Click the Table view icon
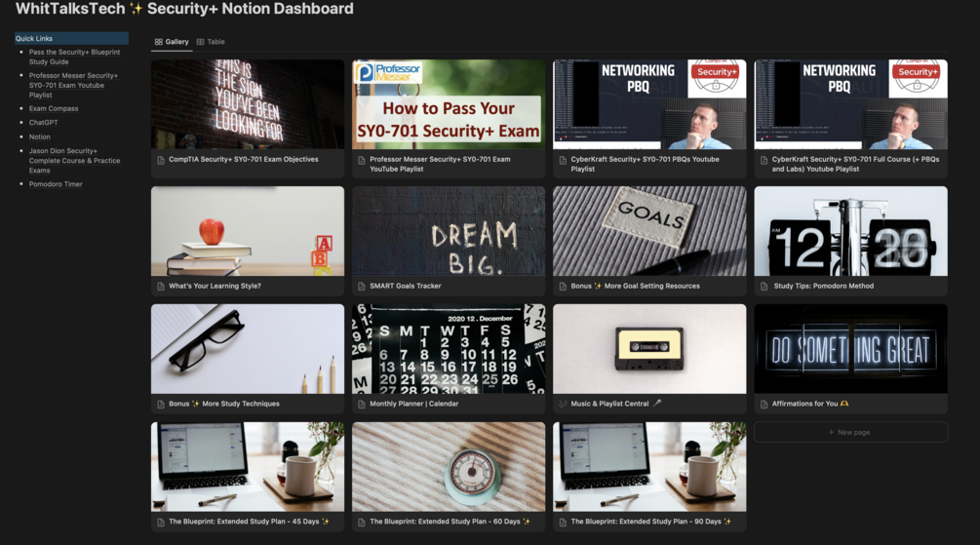The width and height of the screenshot is (980, 545). [200, 42]
